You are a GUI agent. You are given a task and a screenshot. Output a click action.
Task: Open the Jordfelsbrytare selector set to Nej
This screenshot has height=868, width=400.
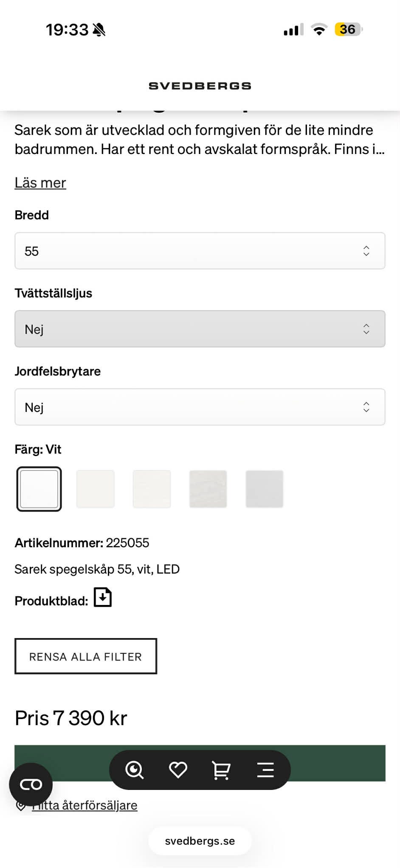[x=200, y=407]
